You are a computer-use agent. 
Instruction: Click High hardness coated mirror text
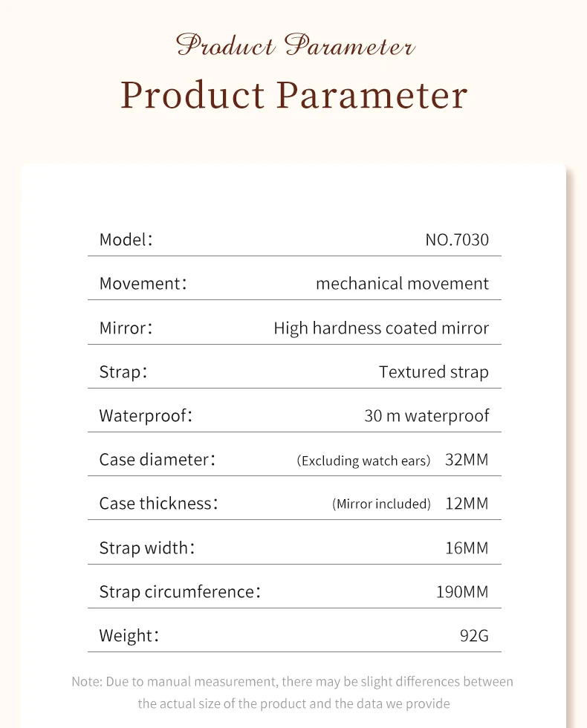coord(381,328)
